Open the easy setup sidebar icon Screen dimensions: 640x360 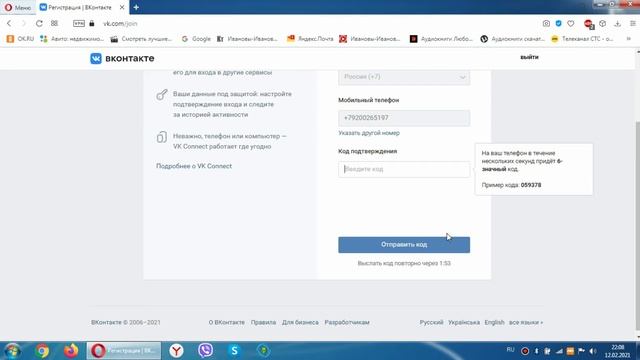tap(633, 24)
